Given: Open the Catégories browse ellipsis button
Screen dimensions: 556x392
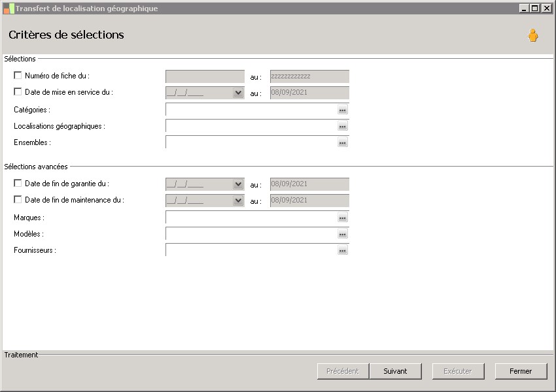Looking at the screenshot, I should pos(342,110).
